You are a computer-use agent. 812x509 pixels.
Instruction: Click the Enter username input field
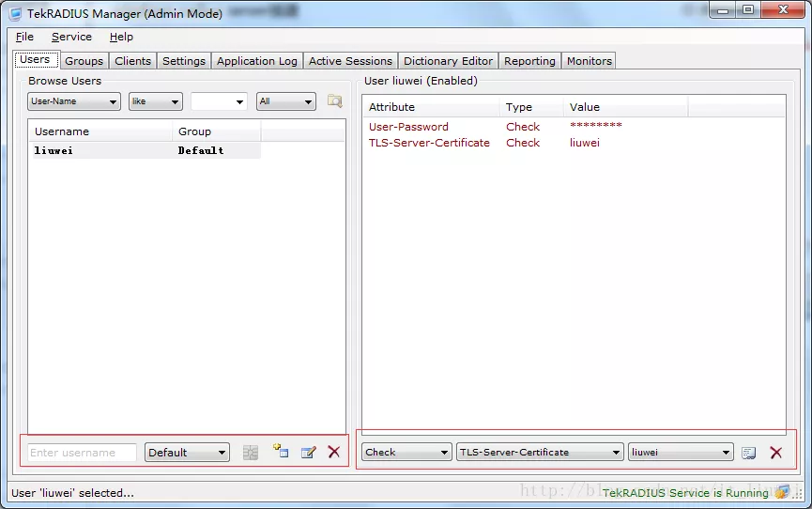[x=83, y=453]
